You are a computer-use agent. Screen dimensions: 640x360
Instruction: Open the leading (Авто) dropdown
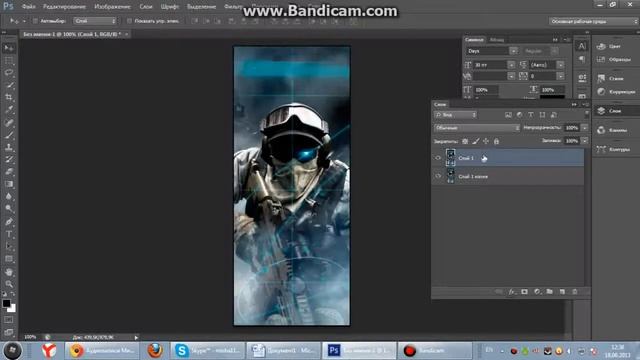click(x=560, y=65)
